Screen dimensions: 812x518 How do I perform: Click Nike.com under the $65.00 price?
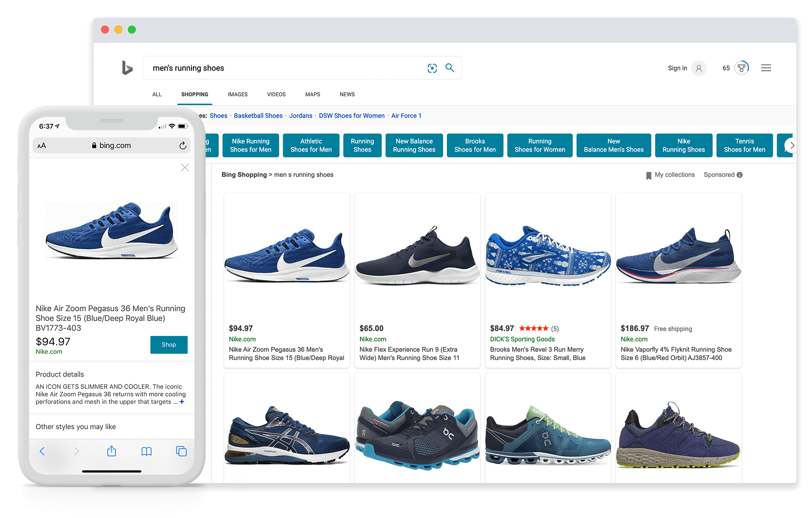point(373,339)
